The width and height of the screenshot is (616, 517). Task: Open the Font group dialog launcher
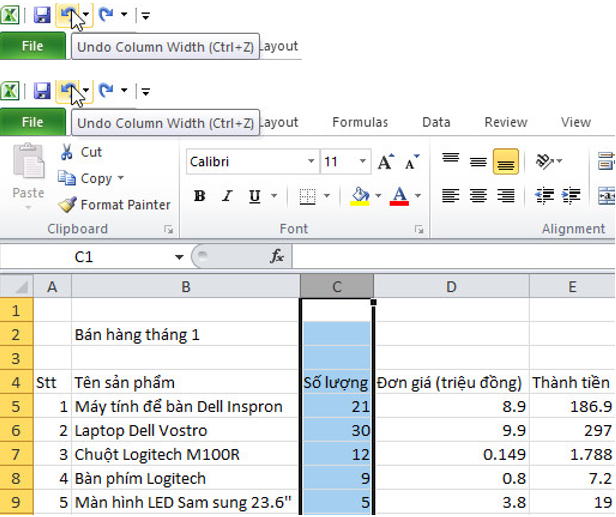click(x=419, y=229)
